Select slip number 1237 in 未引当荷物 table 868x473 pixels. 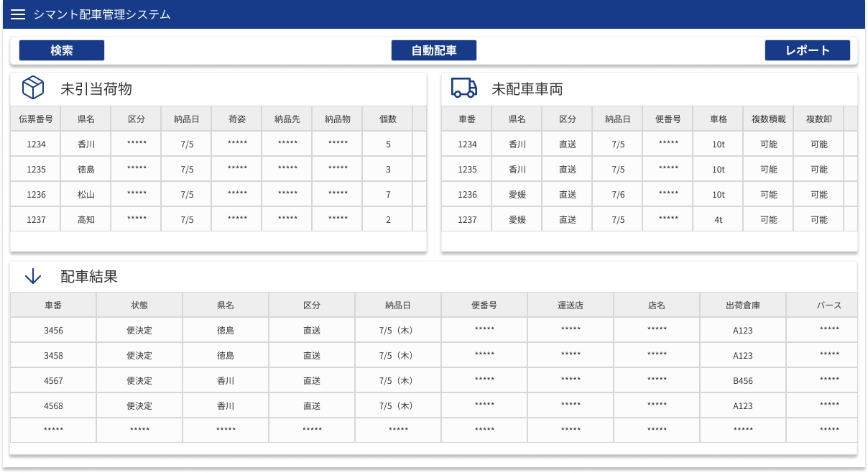coord(36,219)
